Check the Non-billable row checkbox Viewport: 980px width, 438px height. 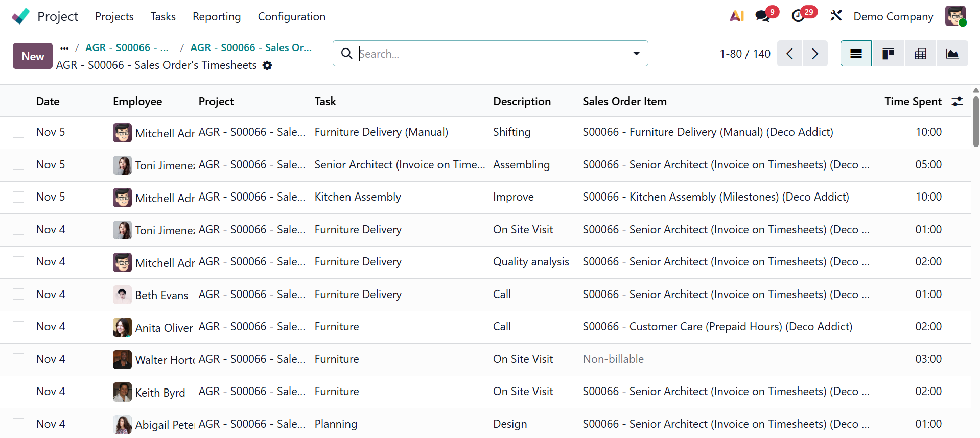click(18, 359)
